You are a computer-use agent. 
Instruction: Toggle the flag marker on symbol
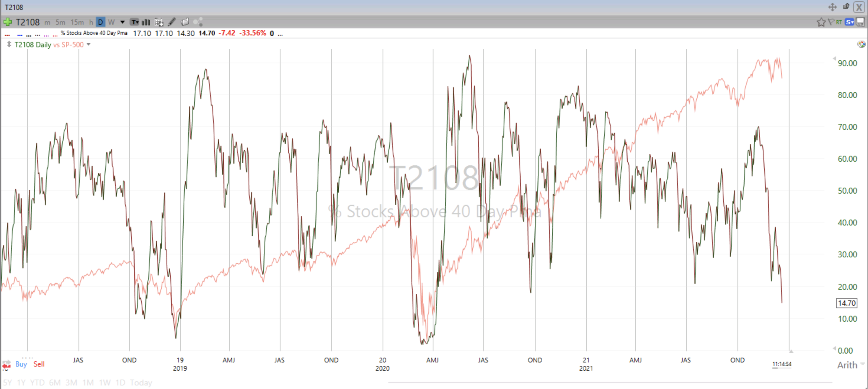[x=831, y=22]
